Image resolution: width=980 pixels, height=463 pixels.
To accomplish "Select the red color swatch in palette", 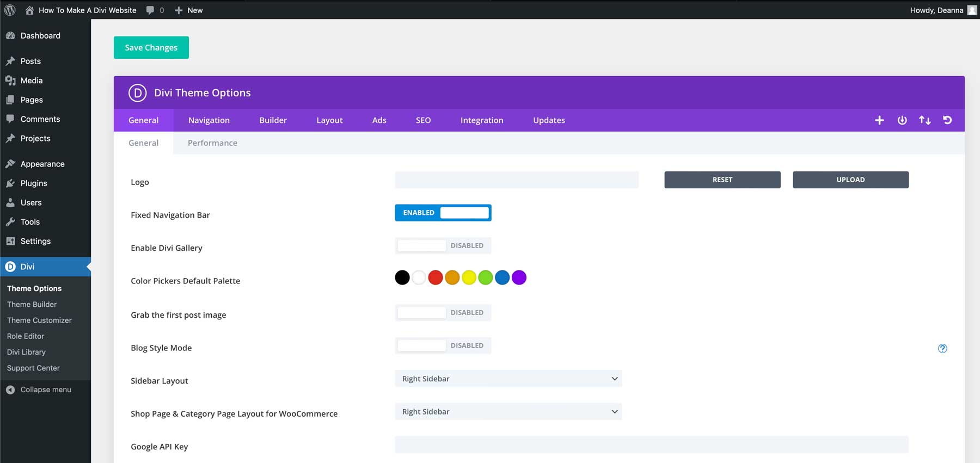I will pos(435,277).
